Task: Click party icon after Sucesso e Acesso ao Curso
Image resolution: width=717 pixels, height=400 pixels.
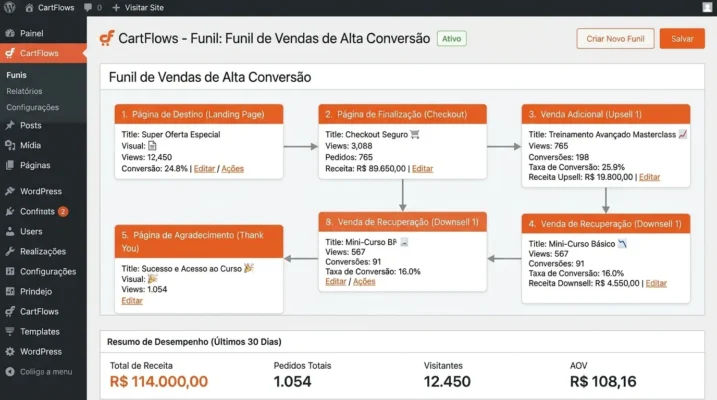Action: click(x=249, y=268)
